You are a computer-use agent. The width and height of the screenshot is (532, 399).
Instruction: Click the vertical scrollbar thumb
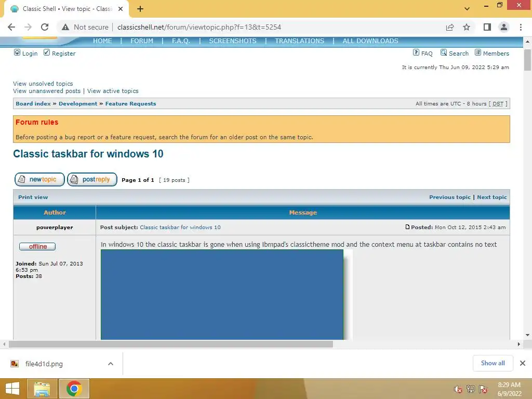click(527, 60)
